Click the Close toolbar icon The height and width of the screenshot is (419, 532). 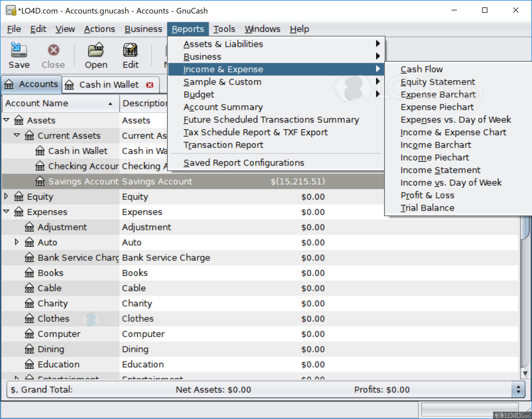click(53, 50)
